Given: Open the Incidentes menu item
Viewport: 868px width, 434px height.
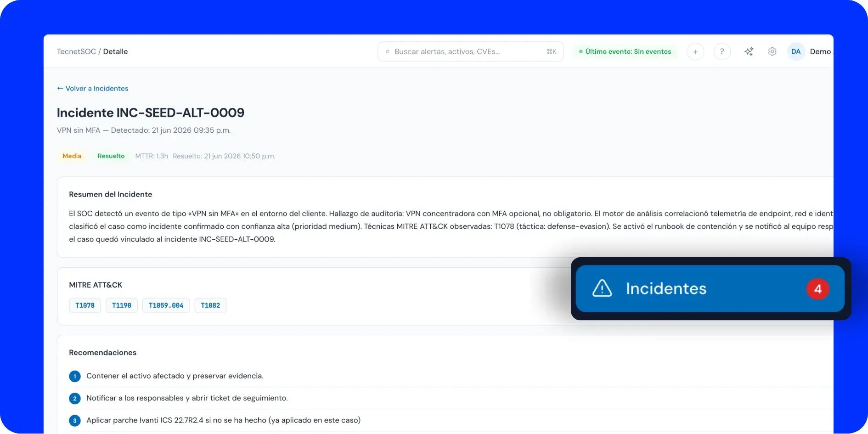Looking at the screenshot, I should (x=710, y=289).
